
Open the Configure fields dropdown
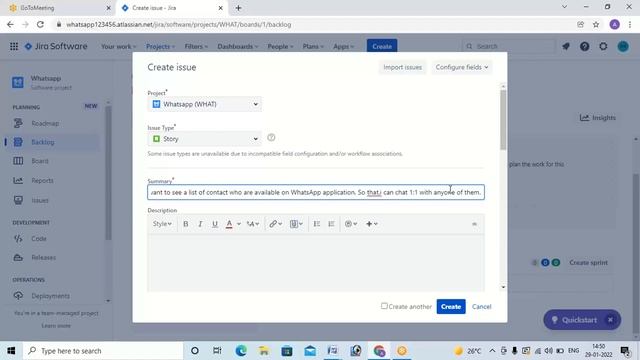[462, 67]
